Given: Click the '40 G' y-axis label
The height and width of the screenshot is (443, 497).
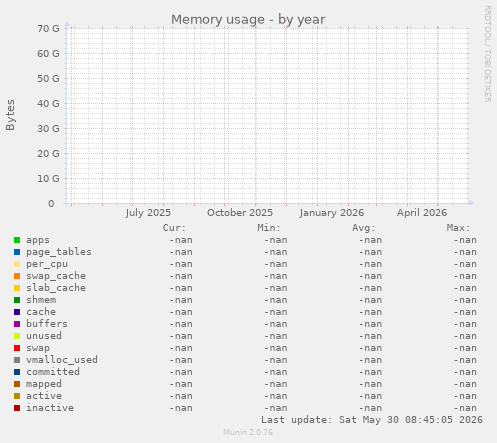Looking at the screenshot, I should point(48,104).
